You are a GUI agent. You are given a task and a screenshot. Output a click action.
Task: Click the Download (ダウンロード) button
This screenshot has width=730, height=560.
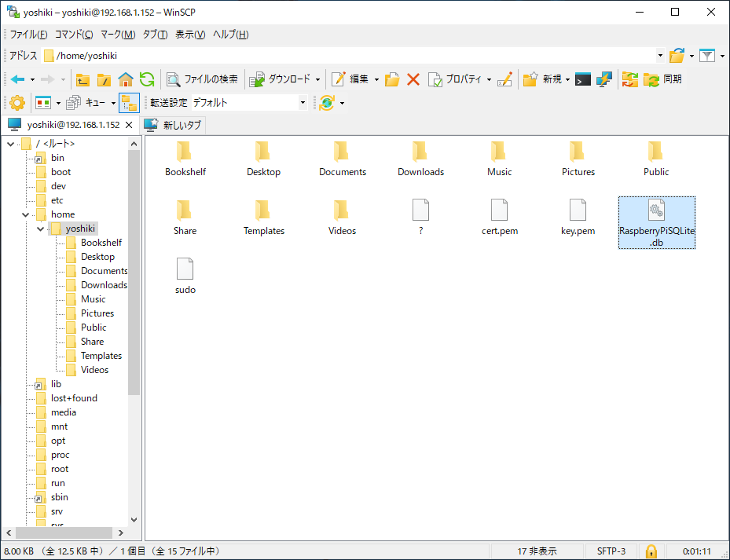pyautogui.click(x=279, y=79)
